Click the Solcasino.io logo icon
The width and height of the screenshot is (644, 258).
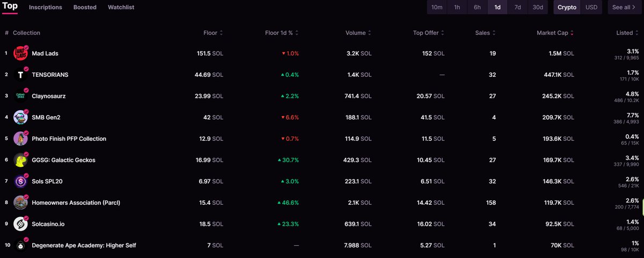pyautogui.click(x=20, y=224)
